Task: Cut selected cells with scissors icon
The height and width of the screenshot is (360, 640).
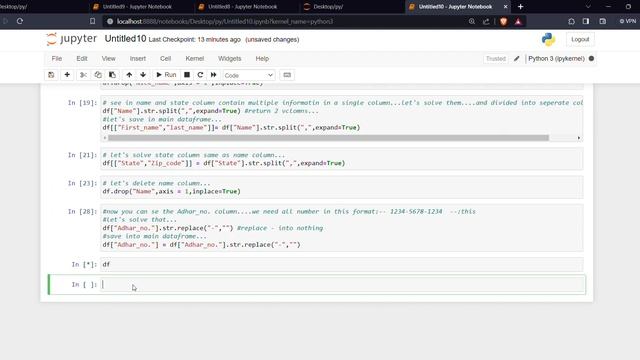Action: [83, 75]
